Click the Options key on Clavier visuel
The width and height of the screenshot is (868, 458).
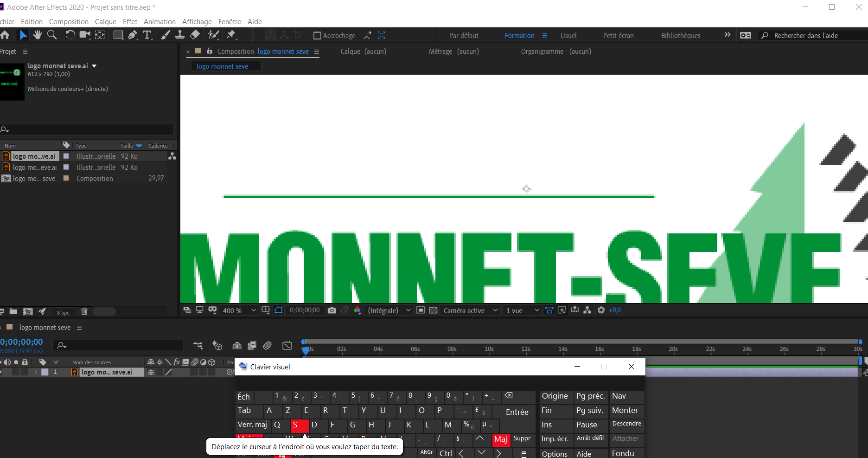[x=555, y=454]
